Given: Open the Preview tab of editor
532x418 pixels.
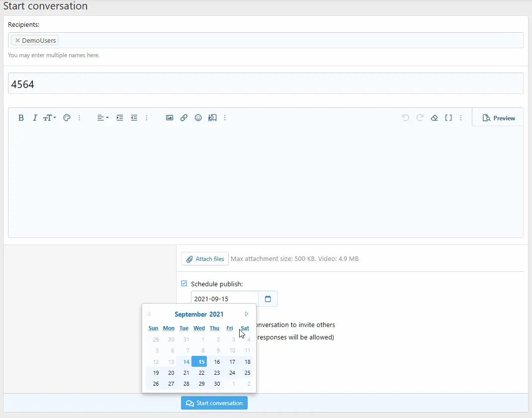Looking at the screenshot, I should (499, 118).
